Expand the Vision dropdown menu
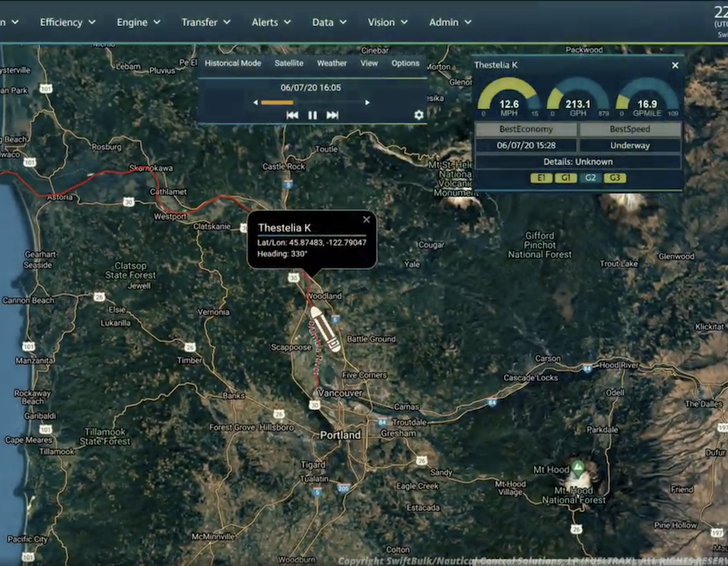 pos(387,23)
